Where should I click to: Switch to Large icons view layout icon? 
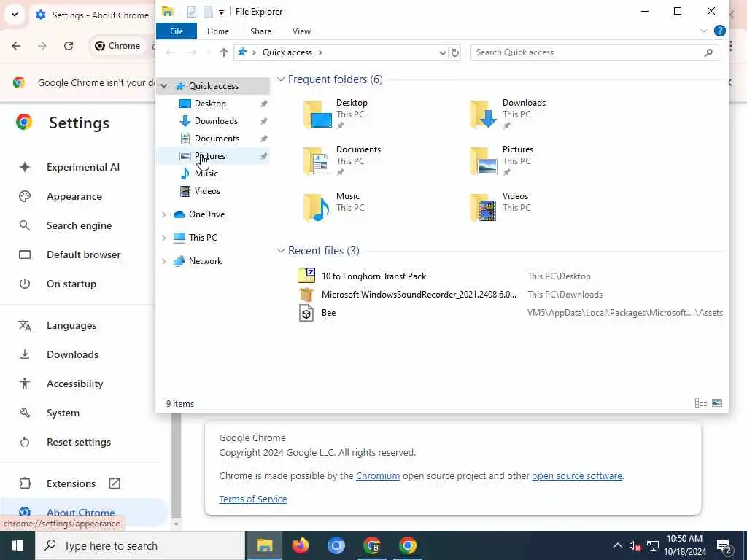click(x=717, y=403)
